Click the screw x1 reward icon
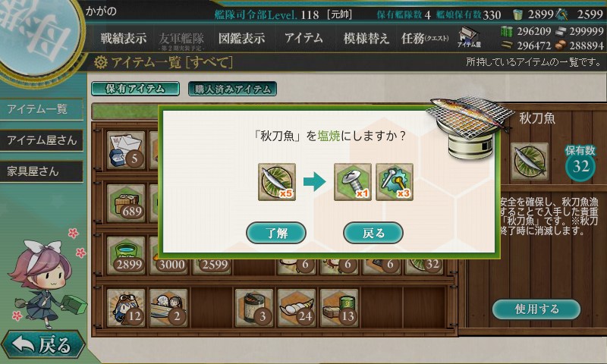Viewport: 607px width, 364px height. pos(353,182)
